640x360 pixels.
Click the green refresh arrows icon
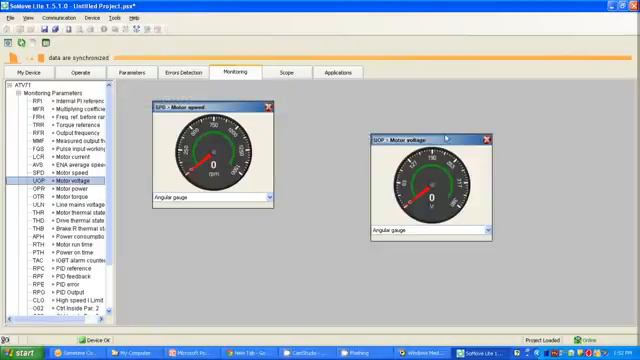point(21,42)
